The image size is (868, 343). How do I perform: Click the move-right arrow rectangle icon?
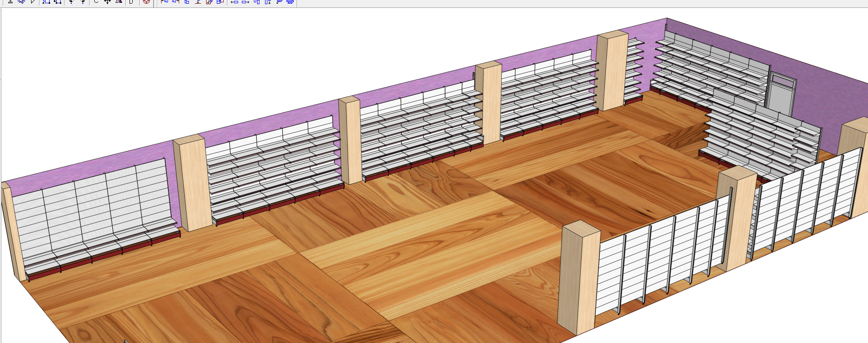(246, 2)
